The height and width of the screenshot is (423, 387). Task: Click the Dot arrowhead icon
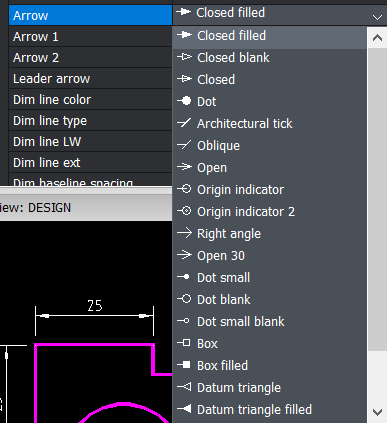[x=184, y=101]
